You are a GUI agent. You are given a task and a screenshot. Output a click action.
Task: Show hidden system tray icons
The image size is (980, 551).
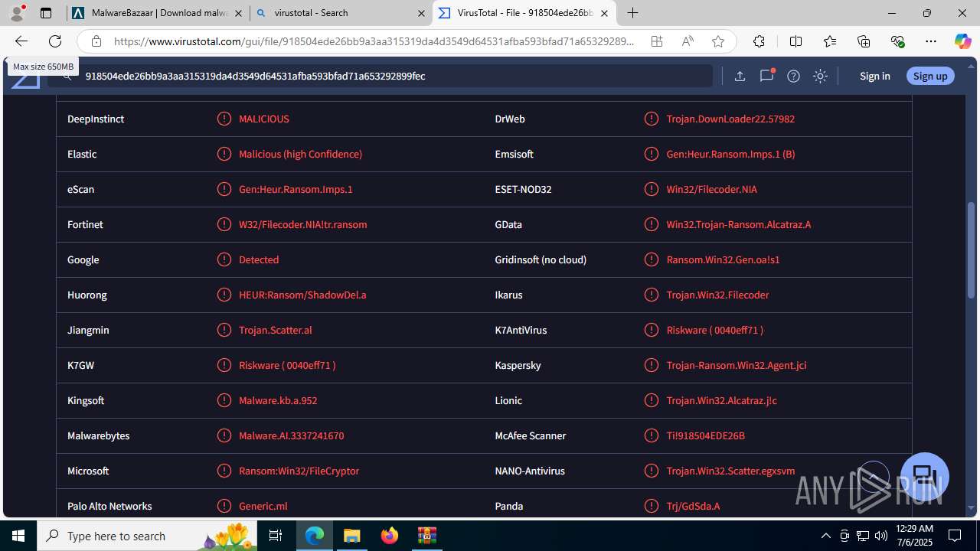[825, 536]
